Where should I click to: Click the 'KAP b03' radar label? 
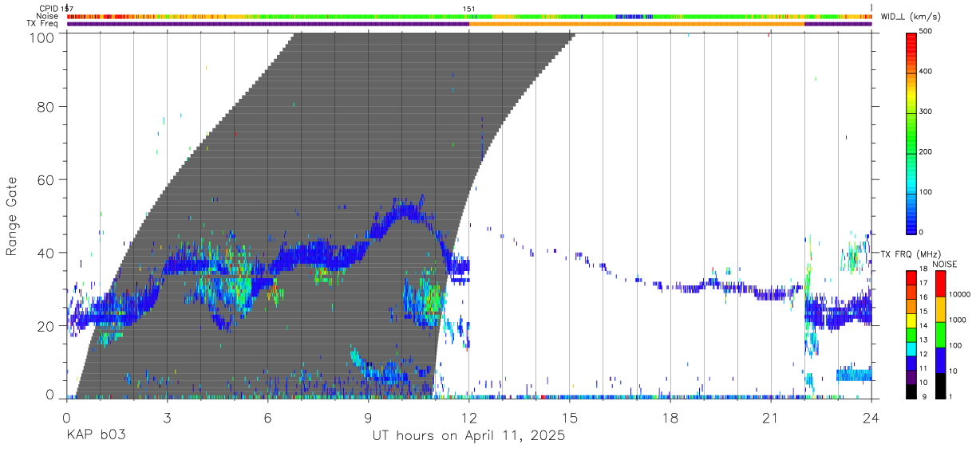(96, 436)
